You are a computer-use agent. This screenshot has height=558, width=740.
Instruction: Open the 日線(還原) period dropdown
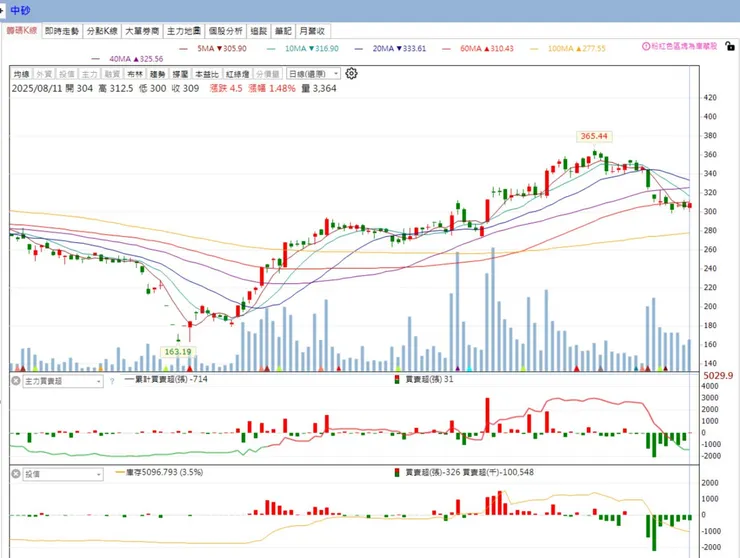click(313, 74)
